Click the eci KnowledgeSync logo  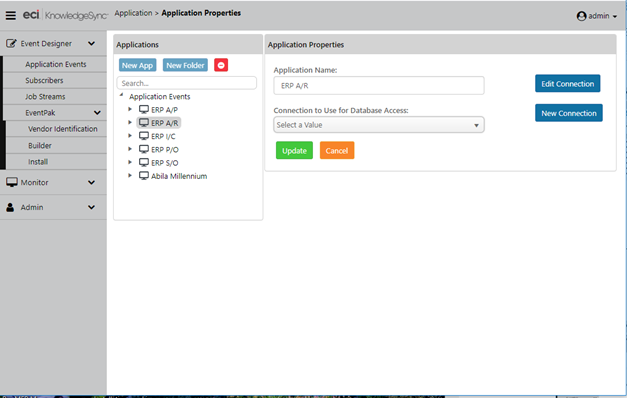pos(65,15)
